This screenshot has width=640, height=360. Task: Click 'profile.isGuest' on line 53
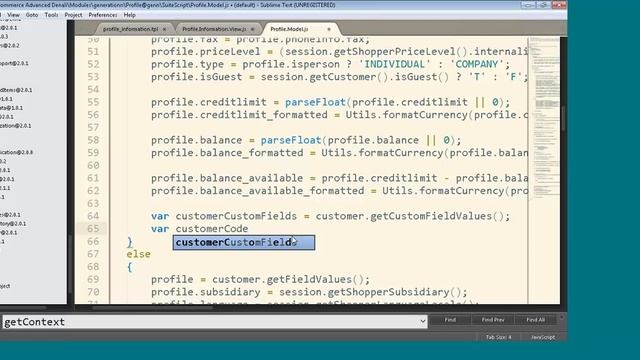point(196,77)
